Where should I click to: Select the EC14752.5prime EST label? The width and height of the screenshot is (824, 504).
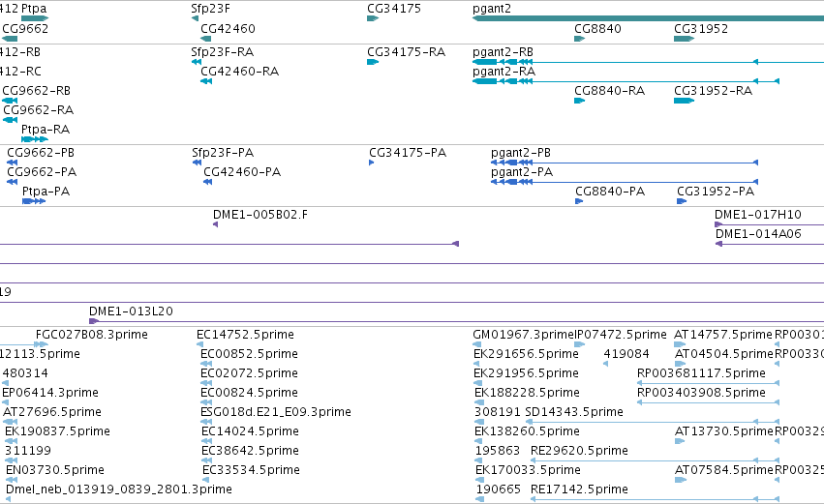[245, 335]
